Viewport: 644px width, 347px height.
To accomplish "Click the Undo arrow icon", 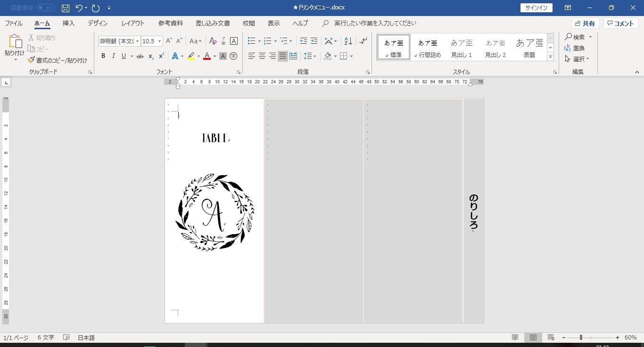I will [79, 8].
